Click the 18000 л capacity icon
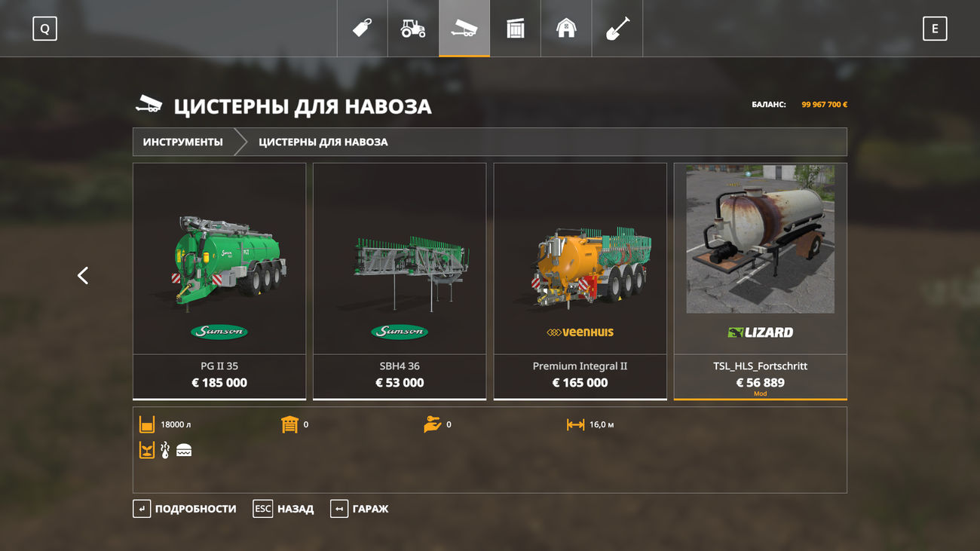The width and height of the screenshot is (980, 551). coord(147,424)
